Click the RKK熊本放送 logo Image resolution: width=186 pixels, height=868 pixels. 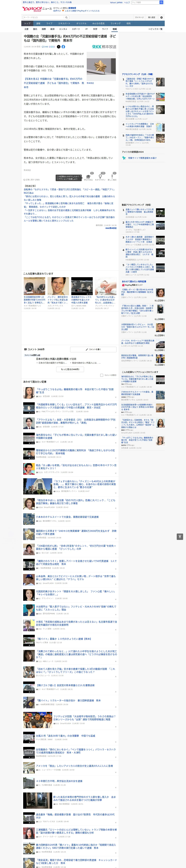coord(104,47)
